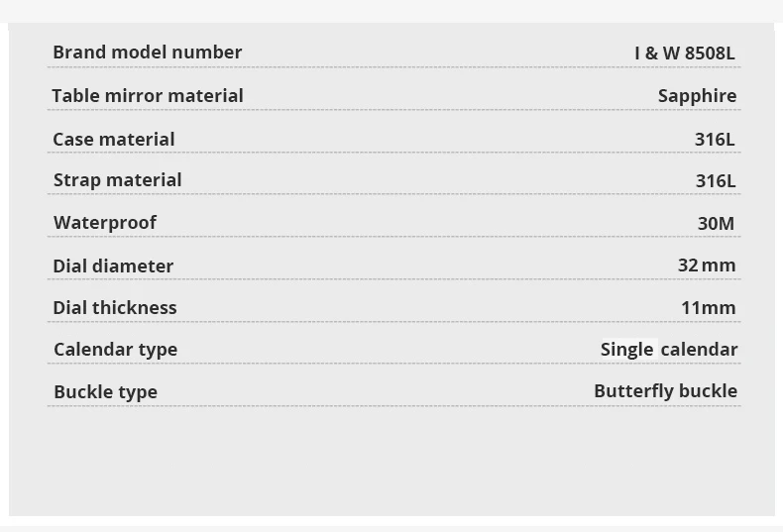Click the highlighted word "Single"

point(626,350)
